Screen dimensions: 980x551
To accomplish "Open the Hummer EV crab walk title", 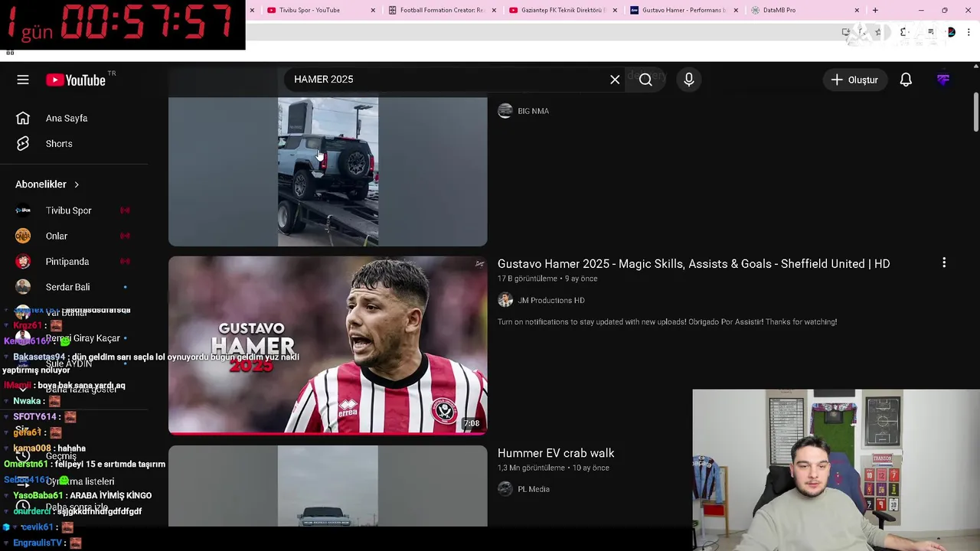I will (556, 453).
